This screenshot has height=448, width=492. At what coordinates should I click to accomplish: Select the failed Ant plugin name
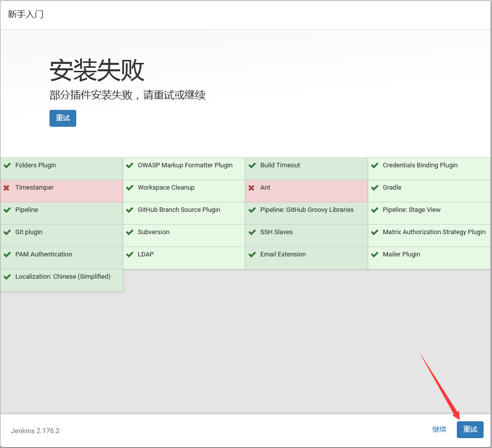click(265, 188)
